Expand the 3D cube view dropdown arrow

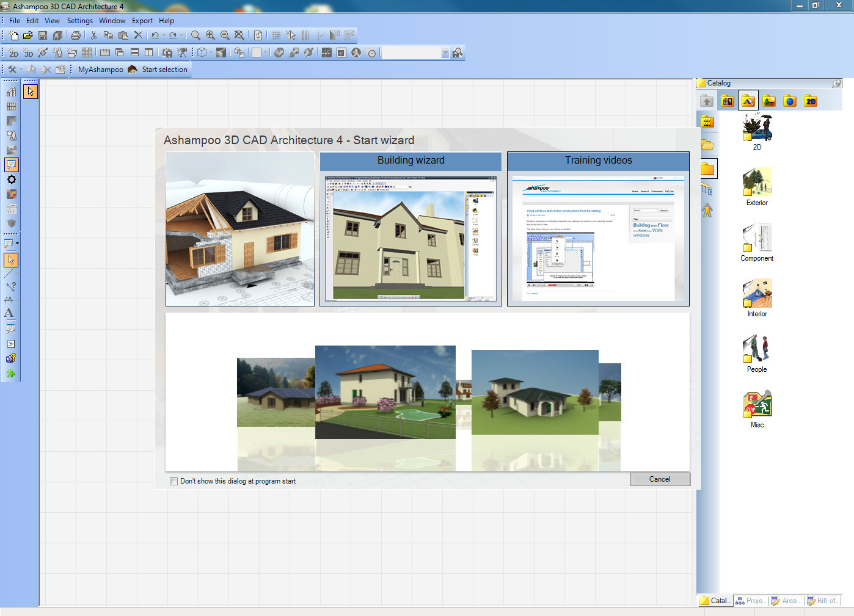(x=211, y=53)
